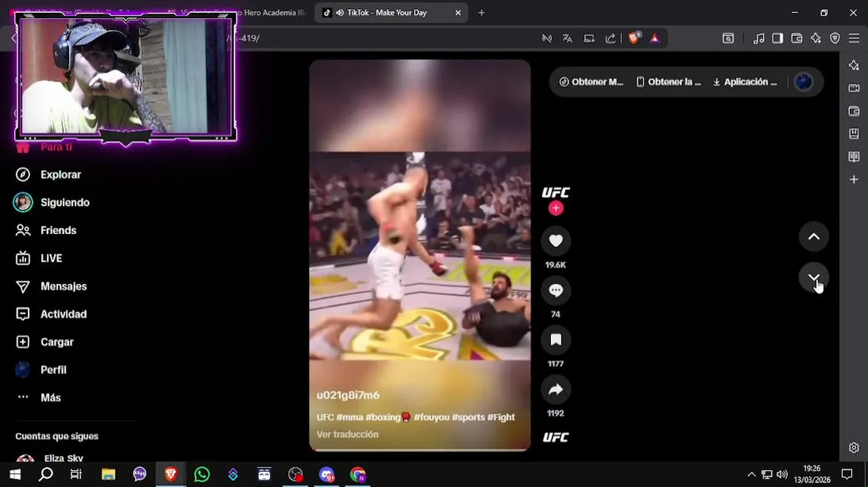Open bookmarks icon in right sidebar
This screenshot has height=487, width=868.
click(854, 134)
